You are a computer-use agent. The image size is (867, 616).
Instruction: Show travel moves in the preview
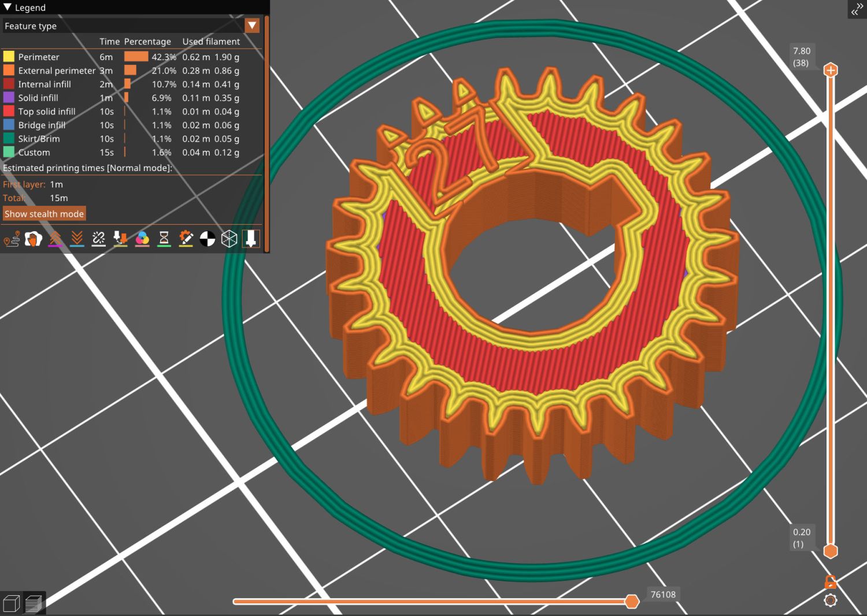pyautogui.click(x=11, y=238)
